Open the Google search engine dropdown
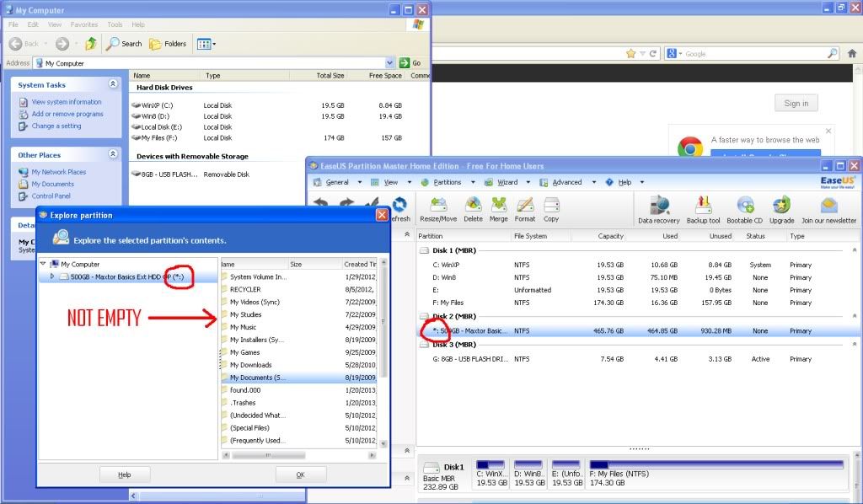This screenshot has height=504, width=863. (674, 53)
